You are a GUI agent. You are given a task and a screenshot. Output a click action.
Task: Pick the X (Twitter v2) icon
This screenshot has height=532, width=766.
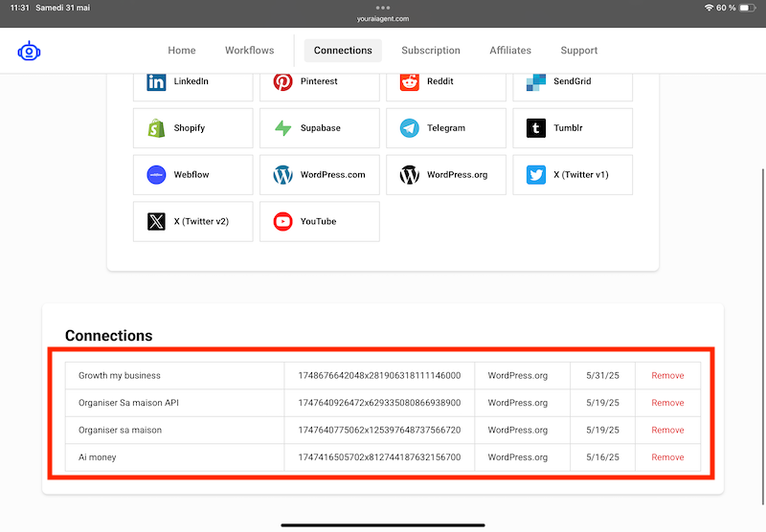156,222
